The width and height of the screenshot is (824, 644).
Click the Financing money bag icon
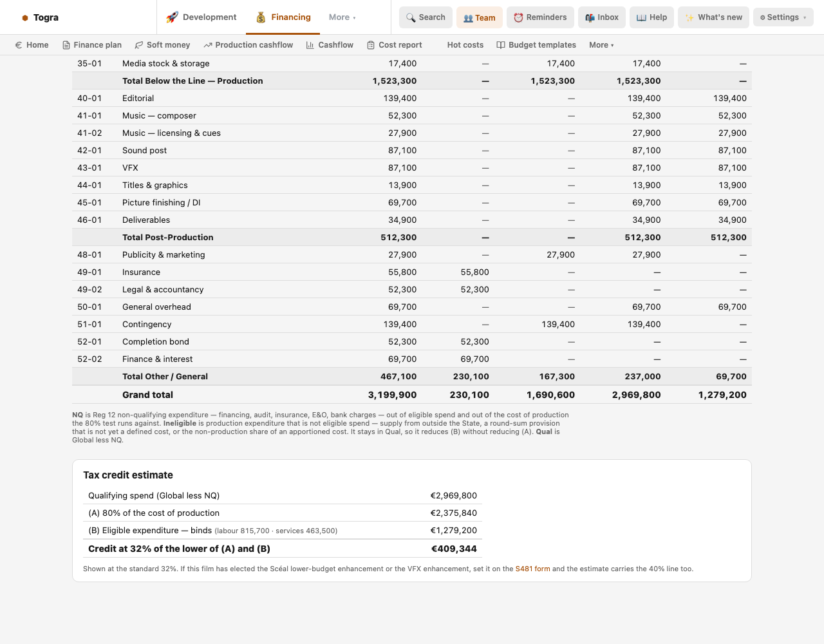pos(261,17)
